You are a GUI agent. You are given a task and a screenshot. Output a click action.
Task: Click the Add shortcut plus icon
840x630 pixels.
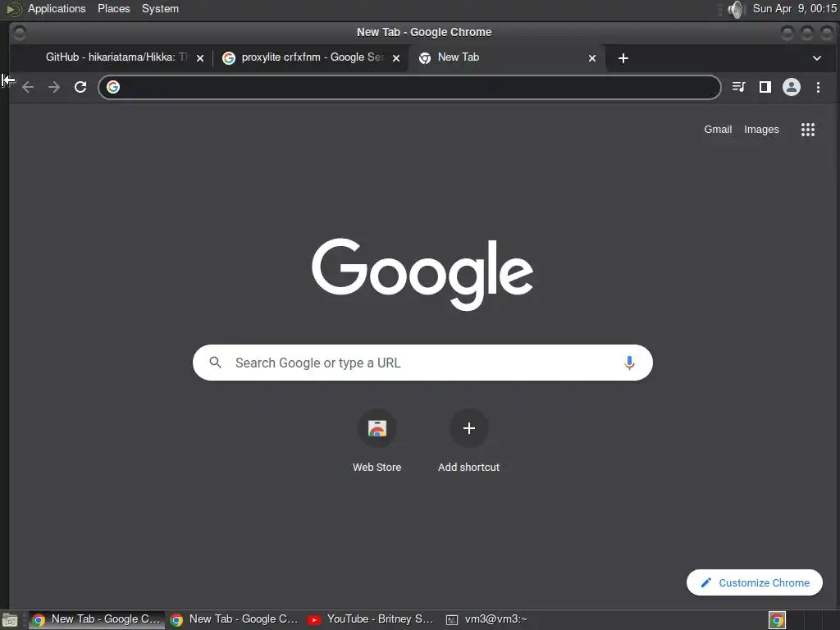point(468,428)
